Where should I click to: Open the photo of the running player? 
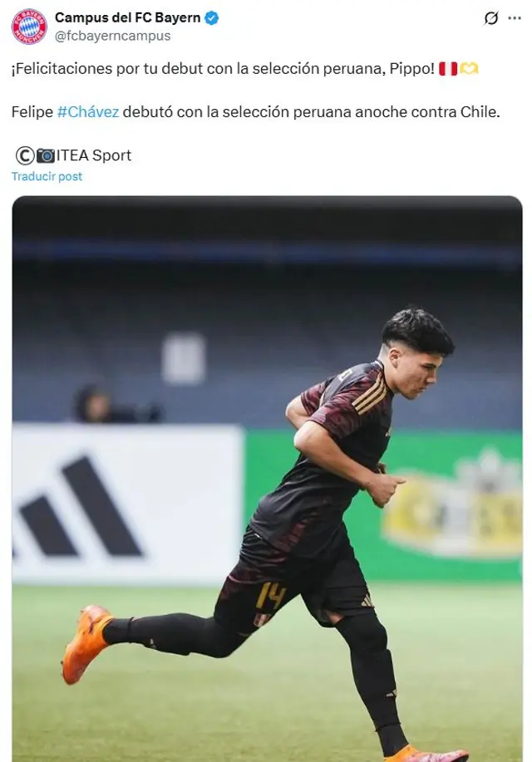[x=267, y=479]
